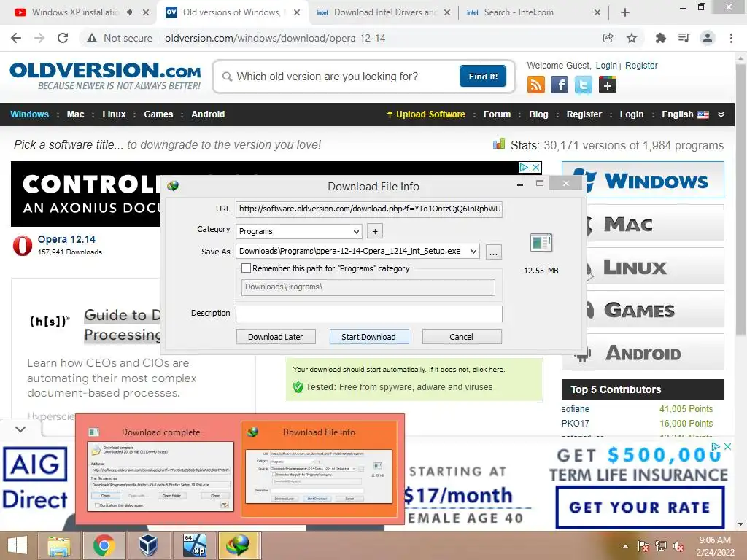Click the Chrome taskbar icon

104,545
